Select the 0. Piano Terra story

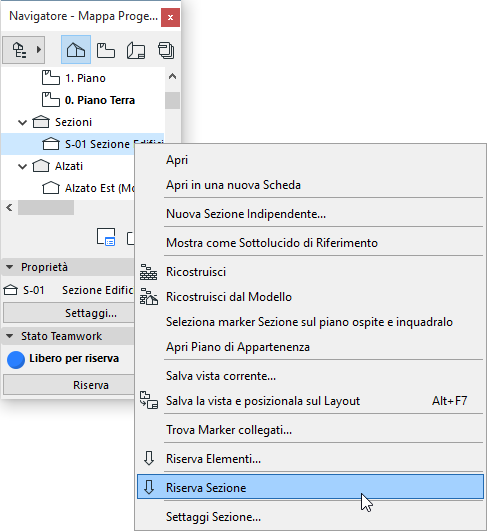click(100, 100)
